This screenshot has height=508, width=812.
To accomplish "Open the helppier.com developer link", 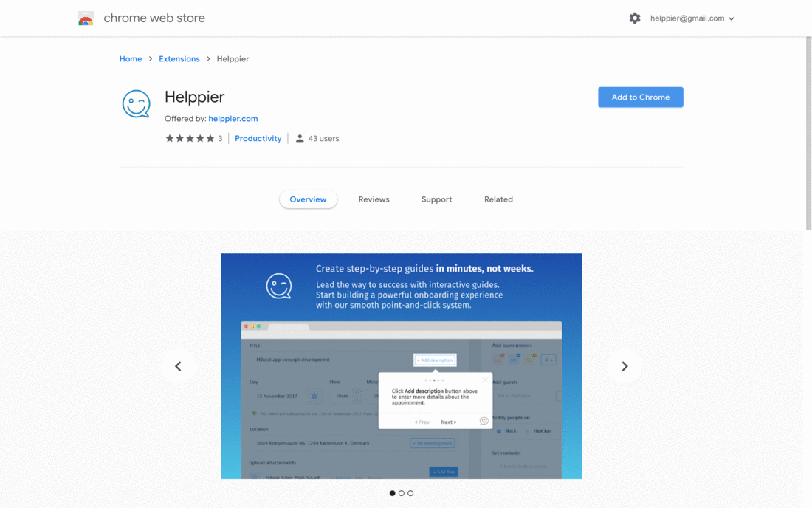I will pyautogui.click(x=233, y=119).
